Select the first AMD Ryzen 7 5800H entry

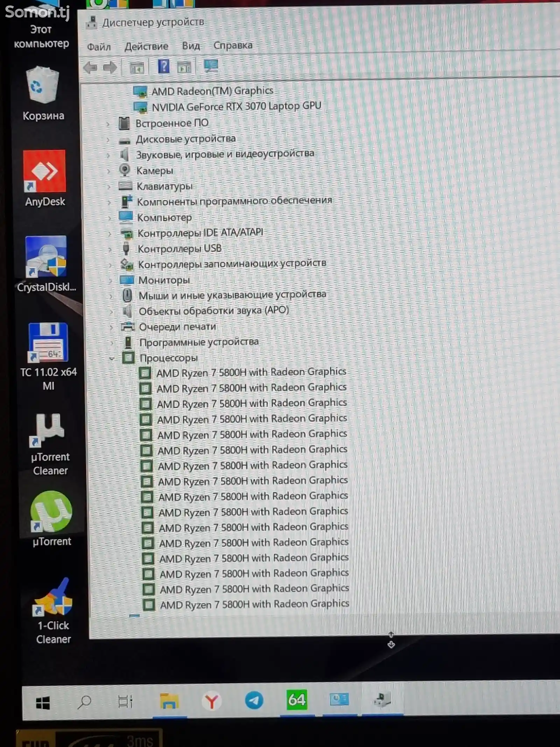[251, 372]
